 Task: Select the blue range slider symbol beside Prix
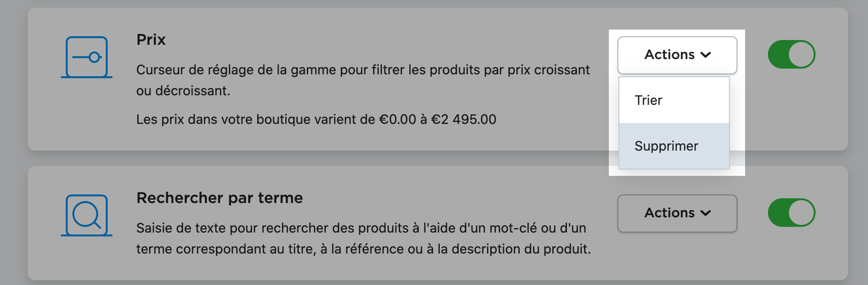pos(87,56)
